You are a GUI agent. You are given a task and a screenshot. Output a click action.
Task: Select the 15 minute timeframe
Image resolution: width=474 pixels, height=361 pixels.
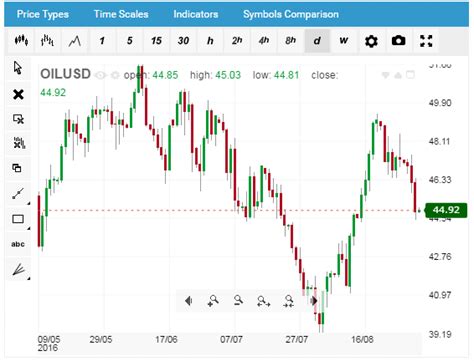coord(156,41)
